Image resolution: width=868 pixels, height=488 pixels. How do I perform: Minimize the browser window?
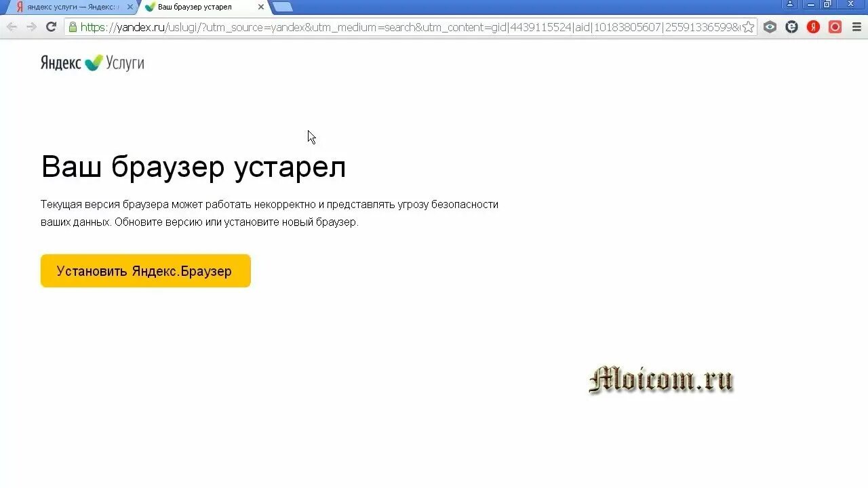click(810, 4)
